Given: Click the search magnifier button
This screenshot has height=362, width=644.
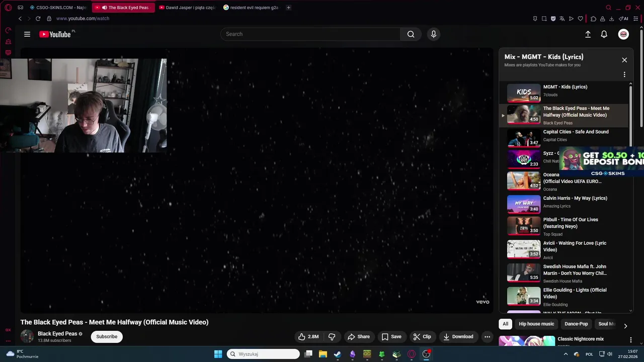Looking at the screenshot, I should tap(411, 34).
